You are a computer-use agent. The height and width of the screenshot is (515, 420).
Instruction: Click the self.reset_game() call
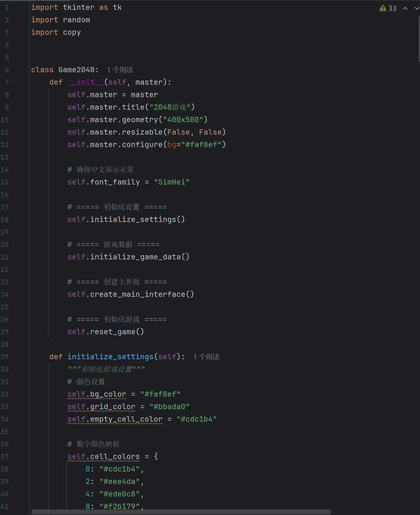[106, 332]
